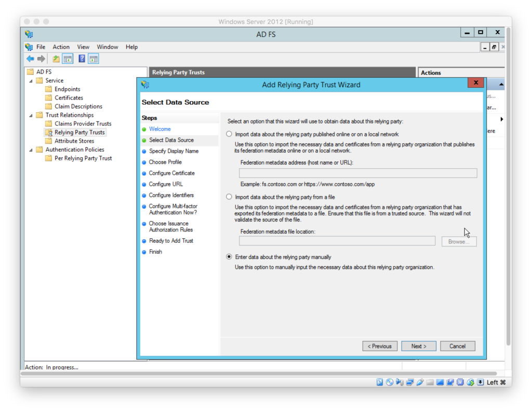Click the VirtualBox display status icon
The image size is (532, 411).
(440, 382)
